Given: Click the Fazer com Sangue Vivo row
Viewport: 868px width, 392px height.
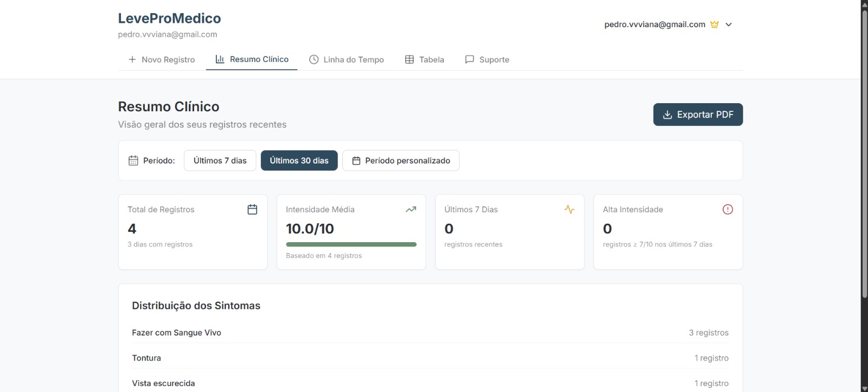Looking at the screenshot, I should 430,333.
